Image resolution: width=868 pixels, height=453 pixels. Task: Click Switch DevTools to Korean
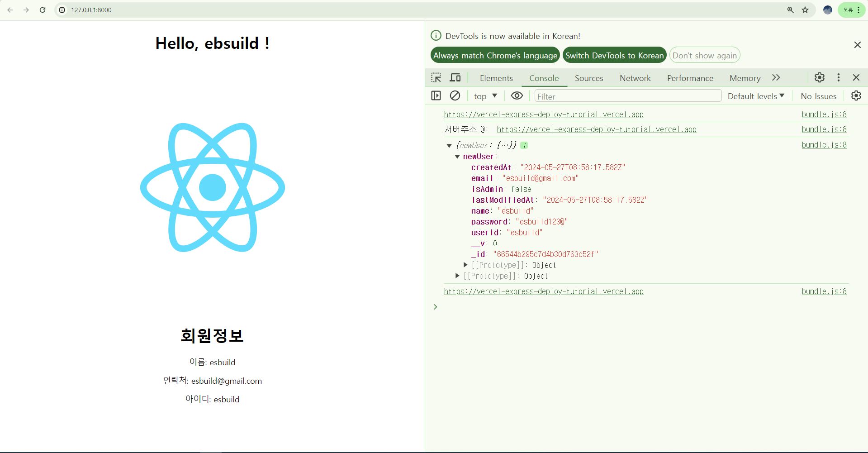pyautogui.click(x=614, y=55)
